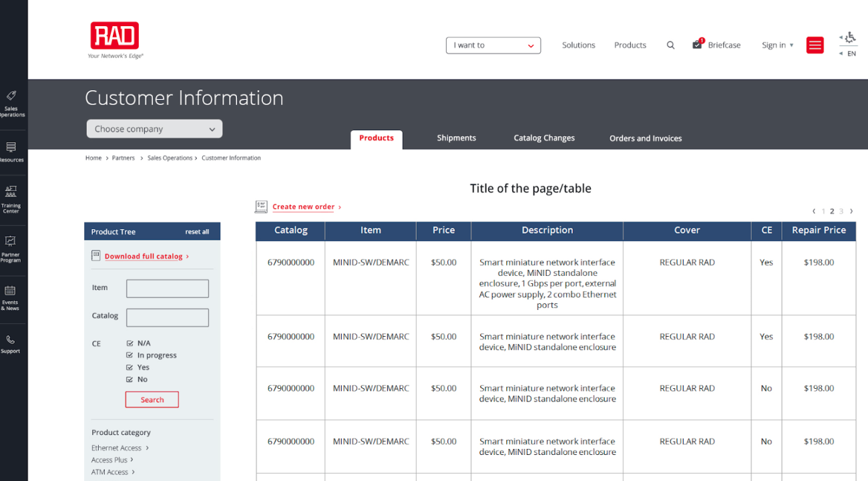
Task: Expand the I want to dropdown
Action: click(493, 45)
